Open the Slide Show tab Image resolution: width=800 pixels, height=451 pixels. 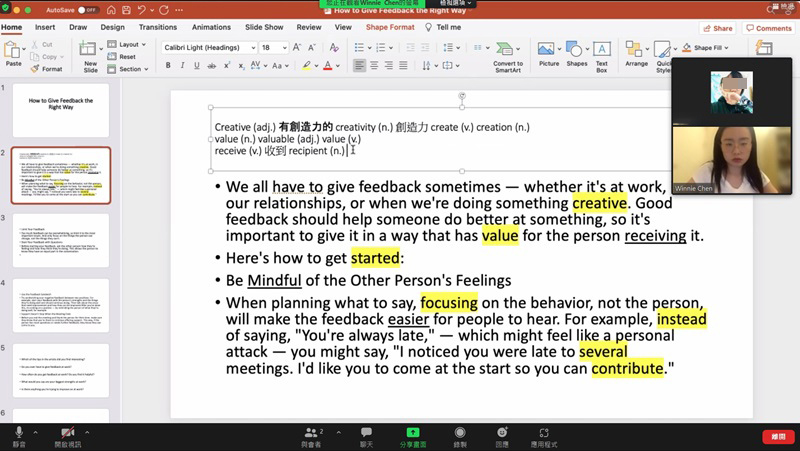tap(264, 27)
